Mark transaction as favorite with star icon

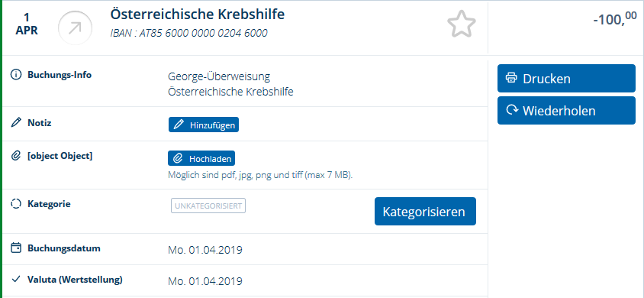point(461,24)
